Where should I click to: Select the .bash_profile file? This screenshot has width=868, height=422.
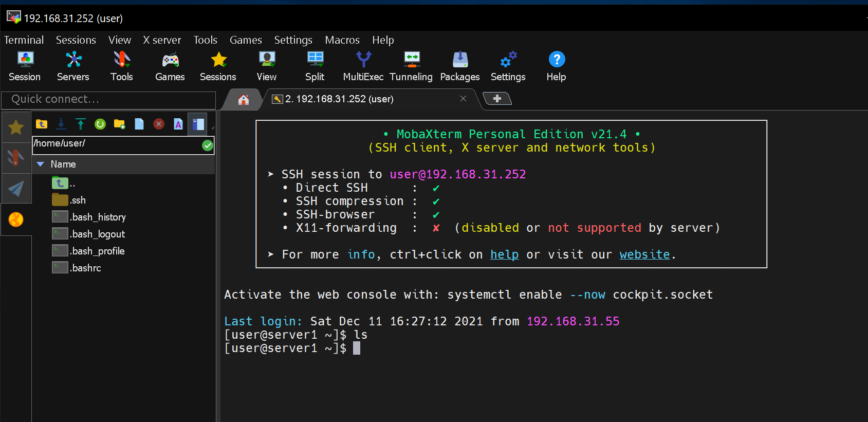tap(88, 251)
